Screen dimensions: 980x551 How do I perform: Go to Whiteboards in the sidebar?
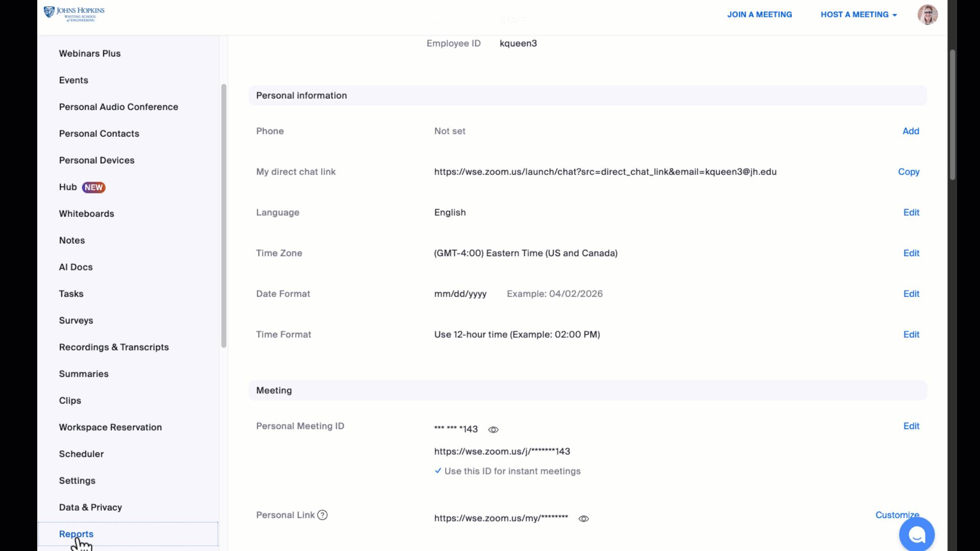[86, 214]
